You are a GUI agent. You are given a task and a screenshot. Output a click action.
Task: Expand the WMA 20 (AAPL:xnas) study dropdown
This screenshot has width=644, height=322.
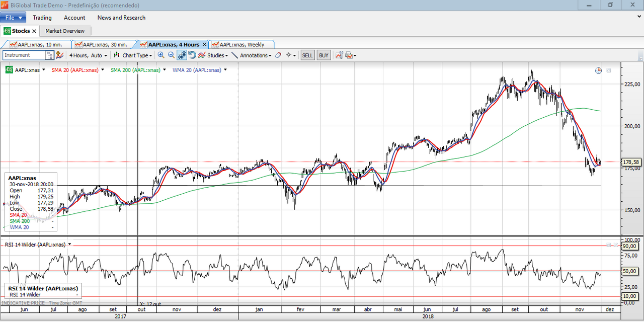225,70
